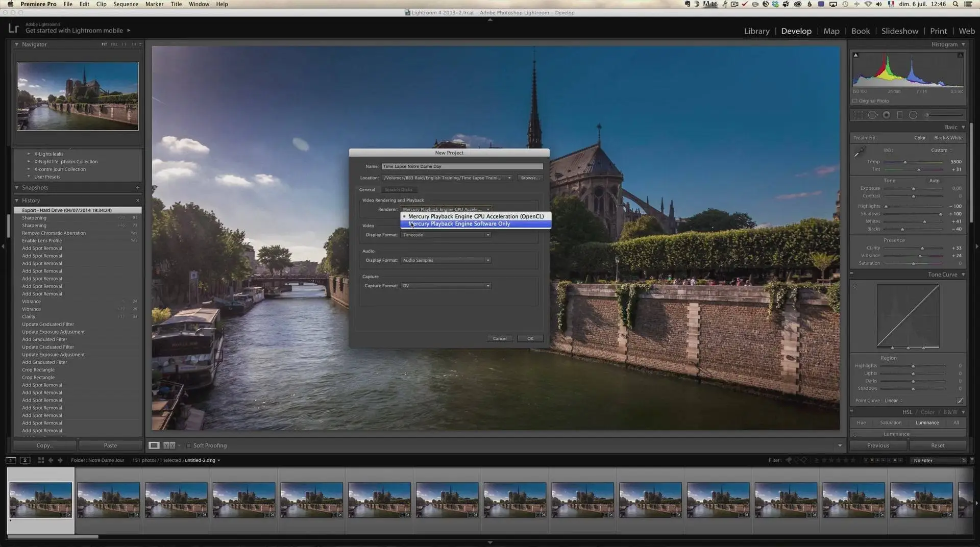Viewport: 980px width, 547px height.
Task: Collapse the Basic panel
Action: (963, 127)
